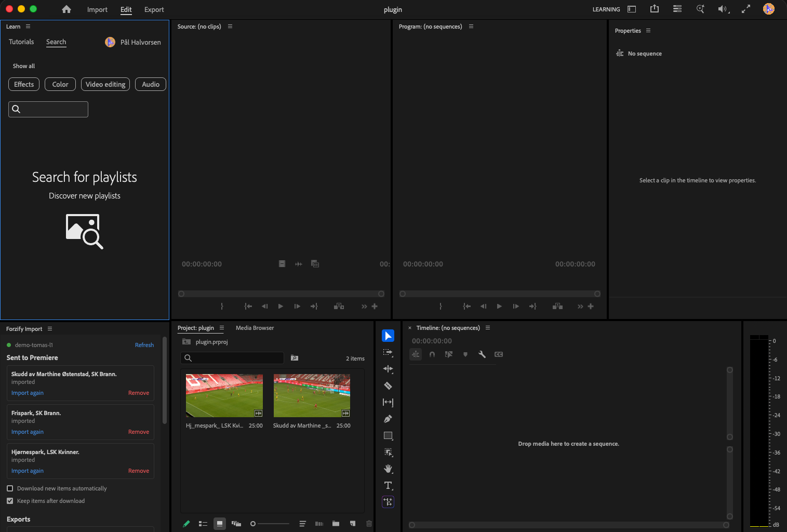Select the Ripple Edit tool
Image resolution: width=787 pixels, height=532 pixels.
click(388, 369)
